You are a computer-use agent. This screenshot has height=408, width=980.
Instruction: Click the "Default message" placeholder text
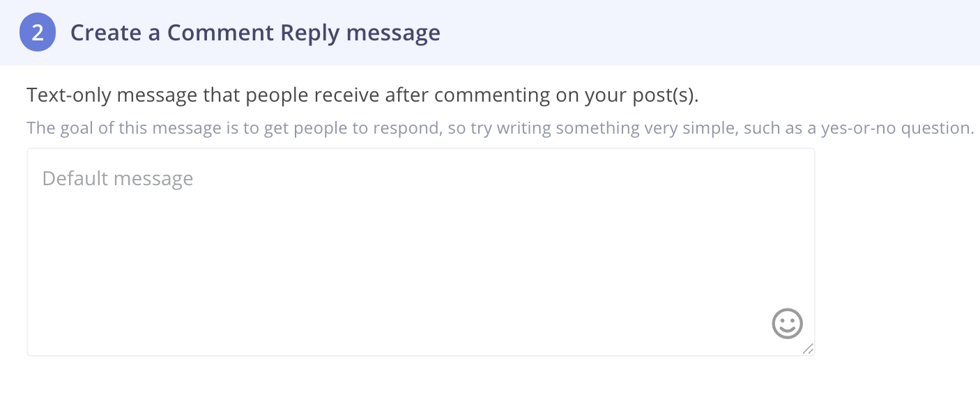pos(118,179)
